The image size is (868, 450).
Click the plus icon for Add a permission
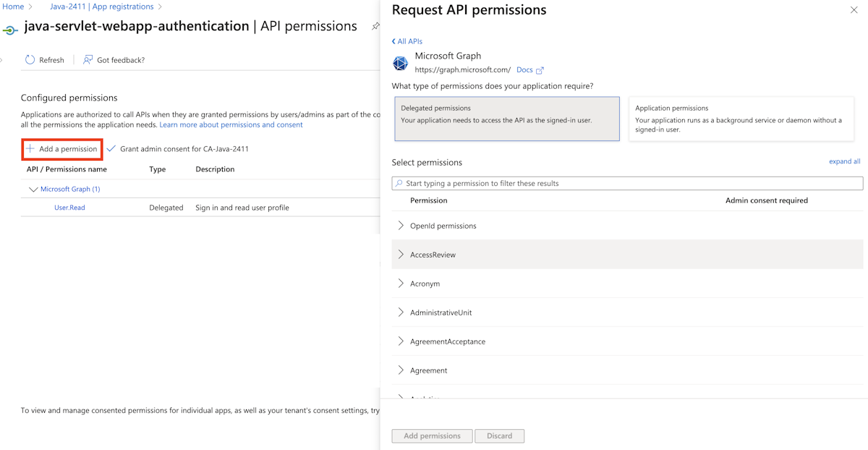(30, 149)
